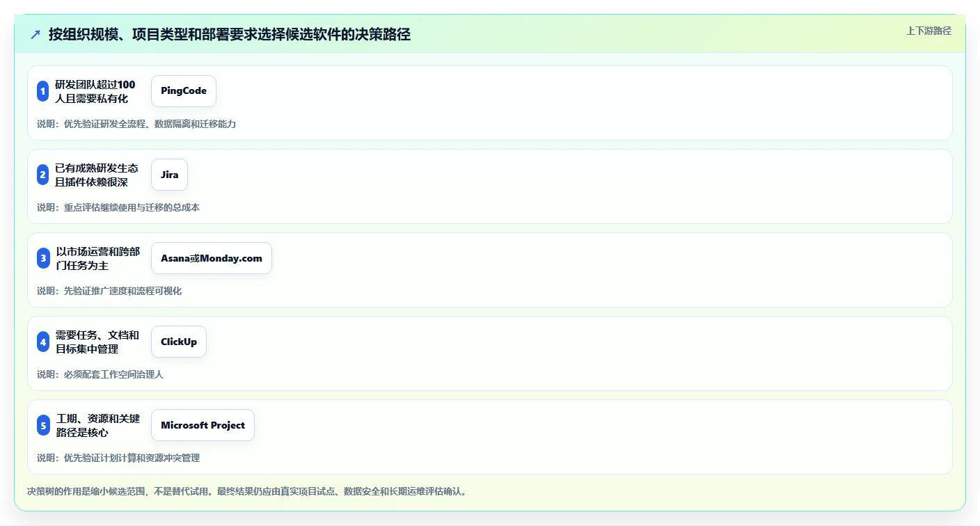Click step number 3 badge
980x526 pixels.
[42, 258]
